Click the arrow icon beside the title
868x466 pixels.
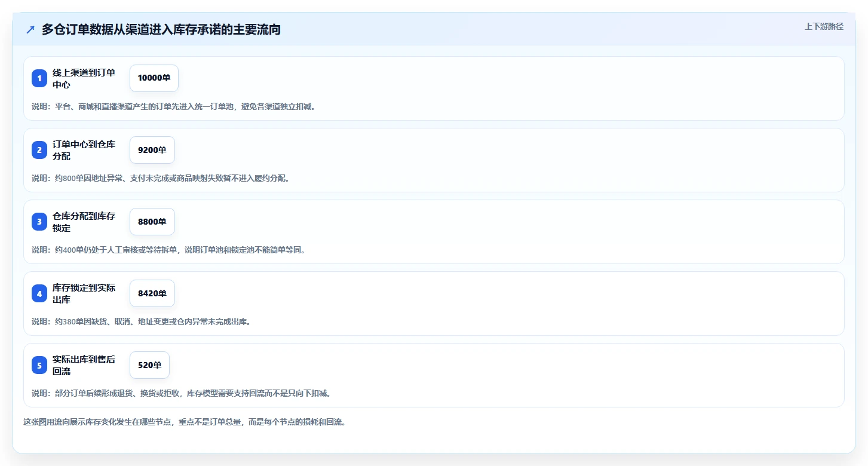point(30,29)
